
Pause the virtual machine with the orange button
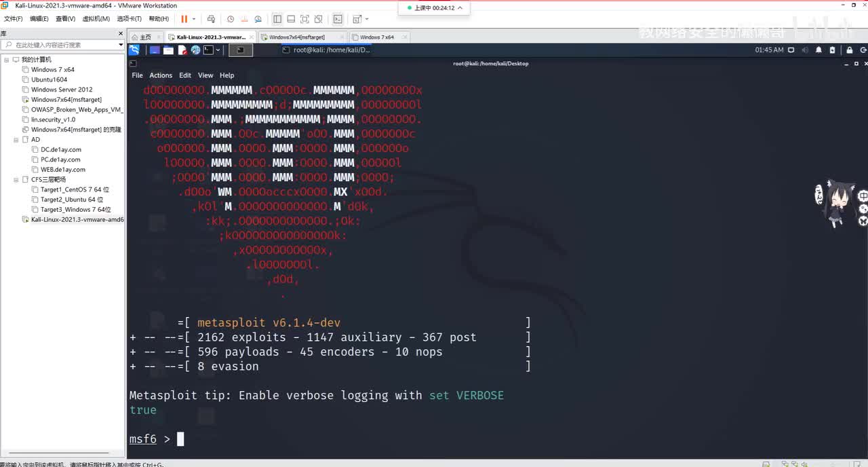(x=184, y=19)
